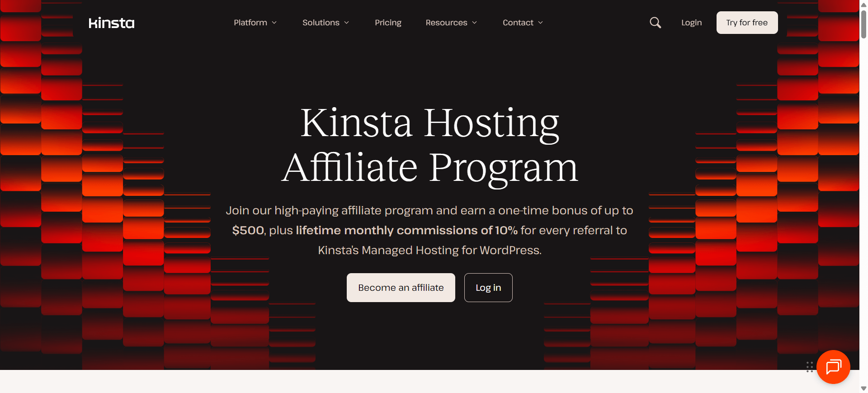Click the vertical scrollbar thumb
The image size is (868, 393).
click(x=863, y=24)
